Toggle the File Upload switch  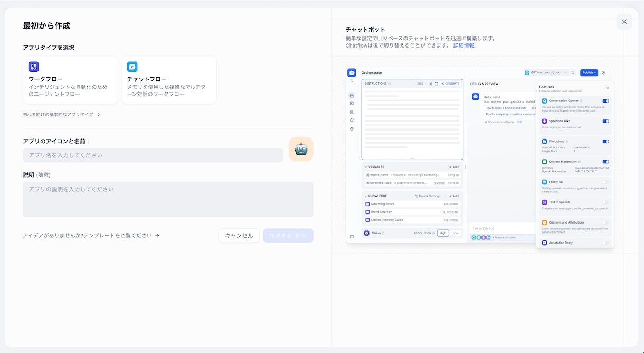pos(605,142)
